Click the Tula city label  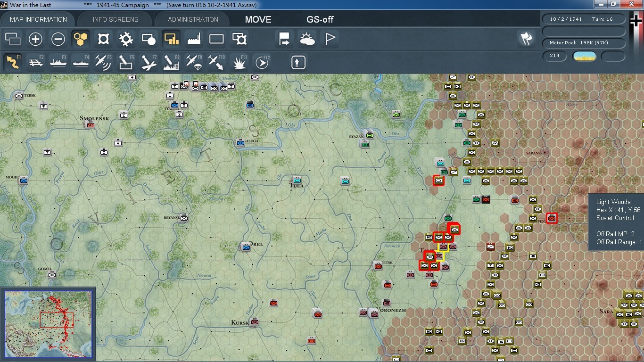[297, 186]
